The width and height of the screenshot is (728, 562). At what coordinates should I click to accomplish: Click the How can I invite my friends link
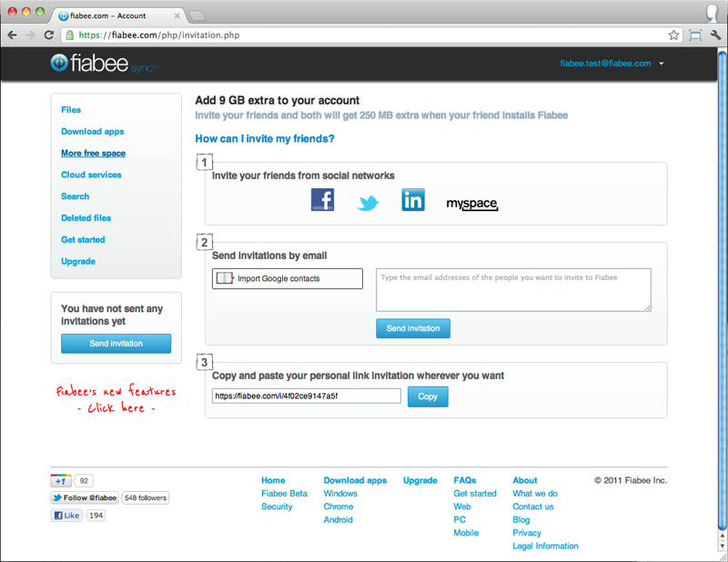(265, 139)
